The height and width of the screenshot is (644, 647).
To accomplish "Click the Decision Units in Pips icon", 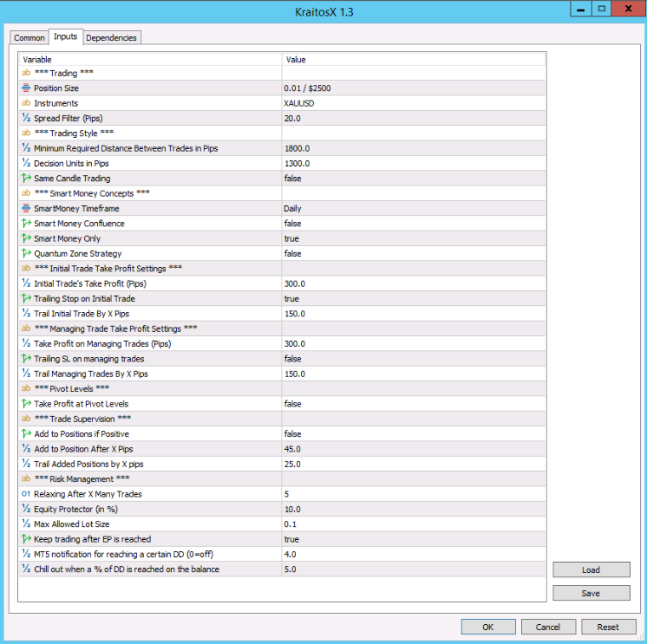I will click(26, 163).
